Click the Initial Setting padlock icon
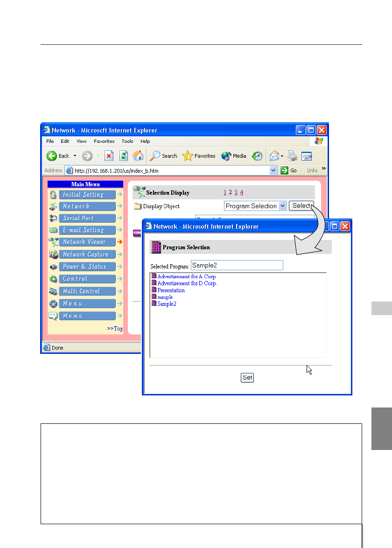The height and width of the screenshot is (548, 392). coord(53,195)
